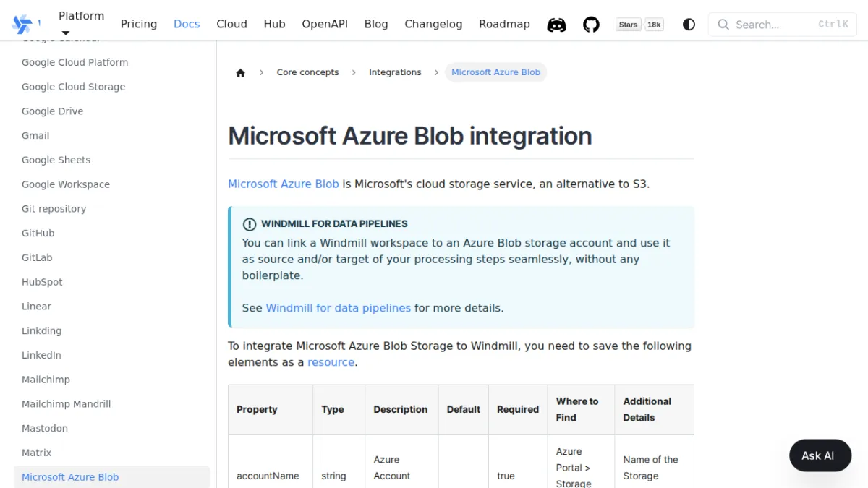Open the Hub nav item

(274, 24)
